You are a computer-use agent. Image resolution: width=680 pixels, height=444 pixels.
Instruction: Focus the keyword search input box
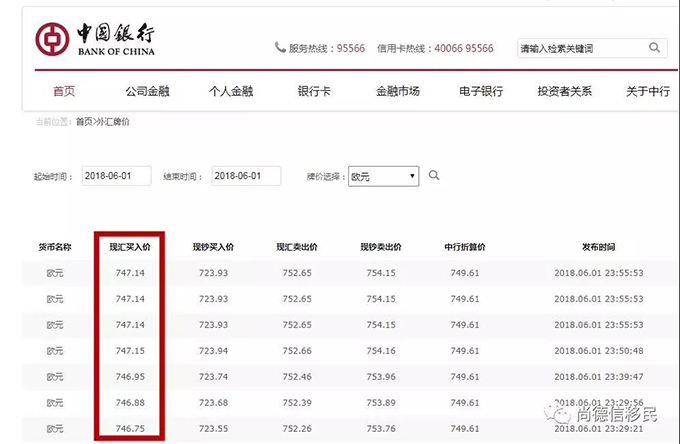coord(580,48)
